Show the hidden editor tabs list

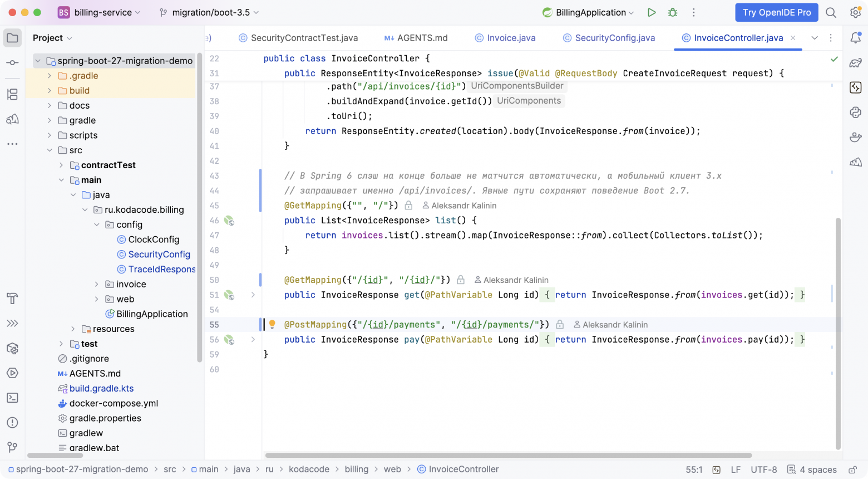coord(815,38)
